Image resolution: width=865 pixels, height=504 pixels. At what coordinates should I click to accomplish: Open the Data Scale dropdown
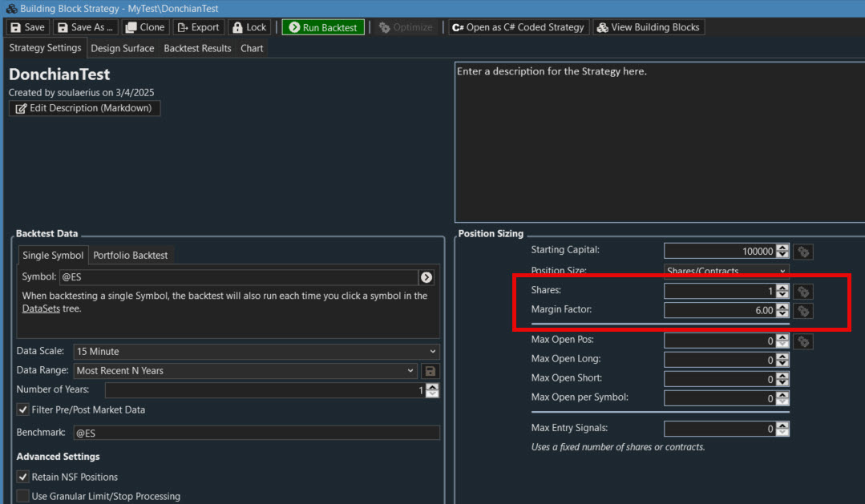pyautogui.click(x=257, y=352)
